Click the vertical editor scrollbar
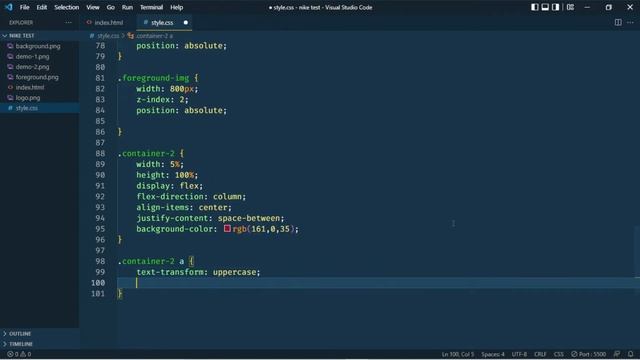640x360 pixels. pos(637,251)
